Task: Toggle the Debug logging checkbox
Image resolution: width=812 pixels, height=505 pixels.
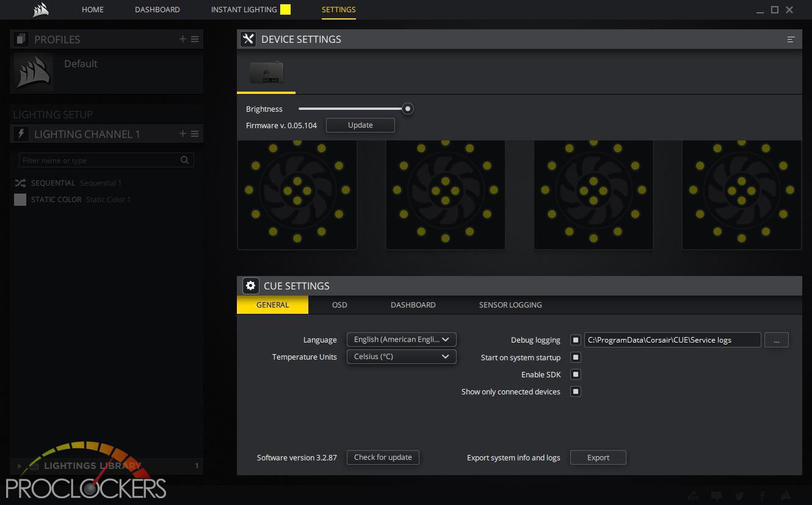Action: click(x=576, y=340)
